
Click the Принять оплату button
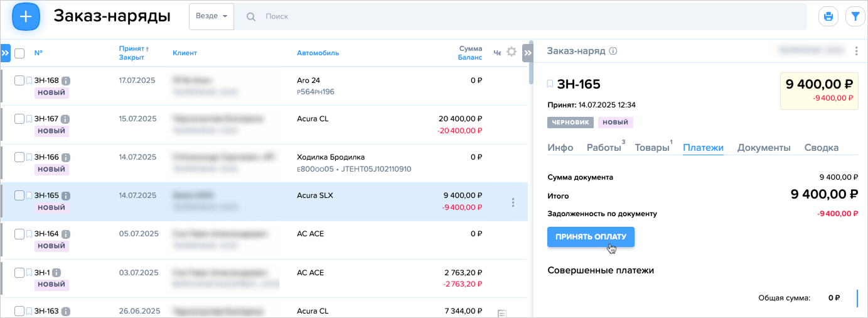pyautogui.click(x=591, y=237)
